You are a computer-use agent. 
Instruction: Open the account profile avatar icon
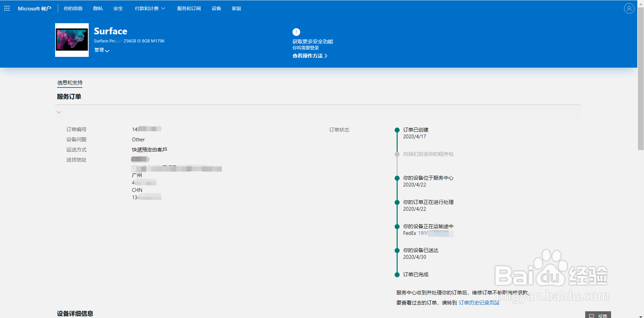pos(629,8)
